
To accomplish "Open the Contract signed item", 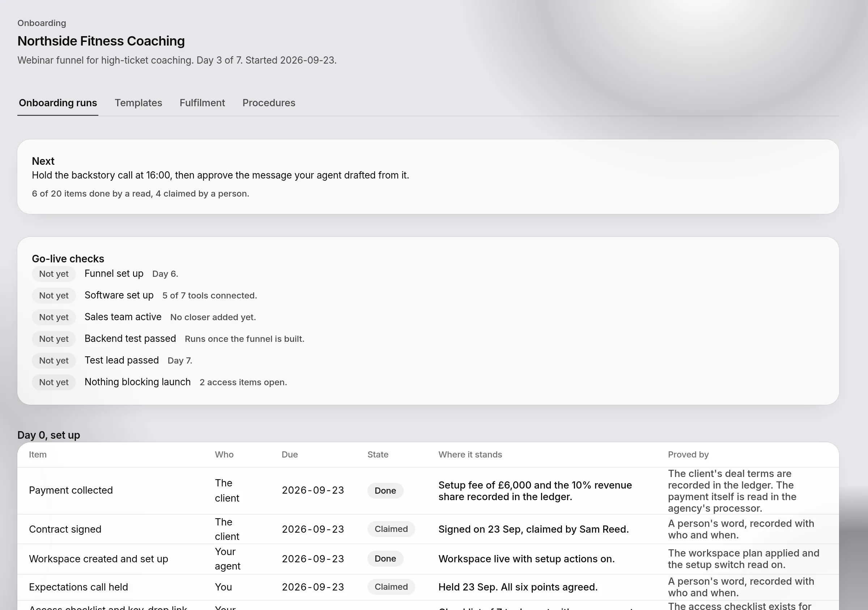I will 65,529.
